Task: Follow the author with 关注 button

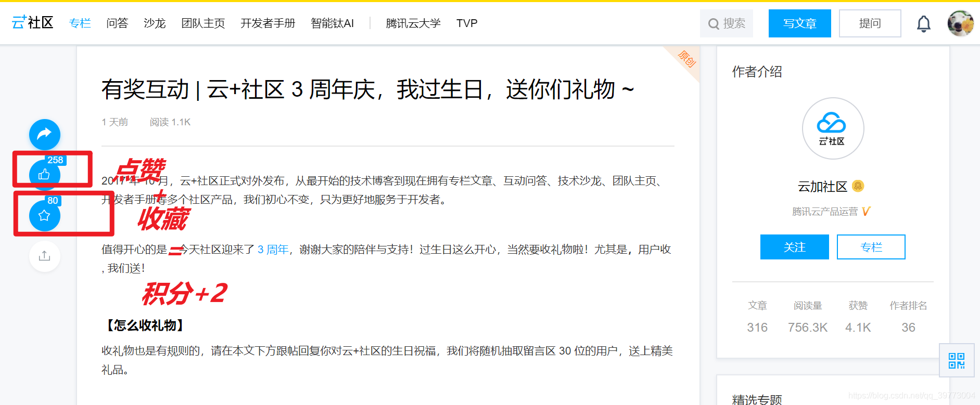Action: pos(794,247)
